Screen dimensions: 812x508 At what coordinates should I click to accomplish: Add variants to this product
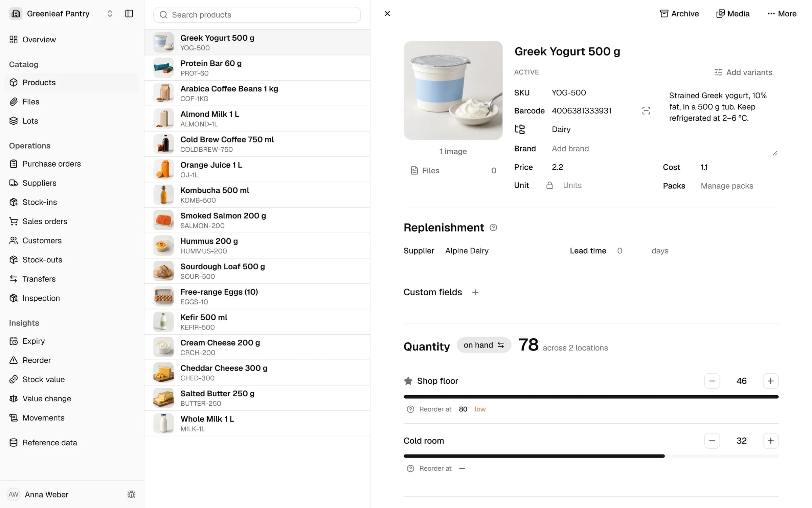click(743, 72)
